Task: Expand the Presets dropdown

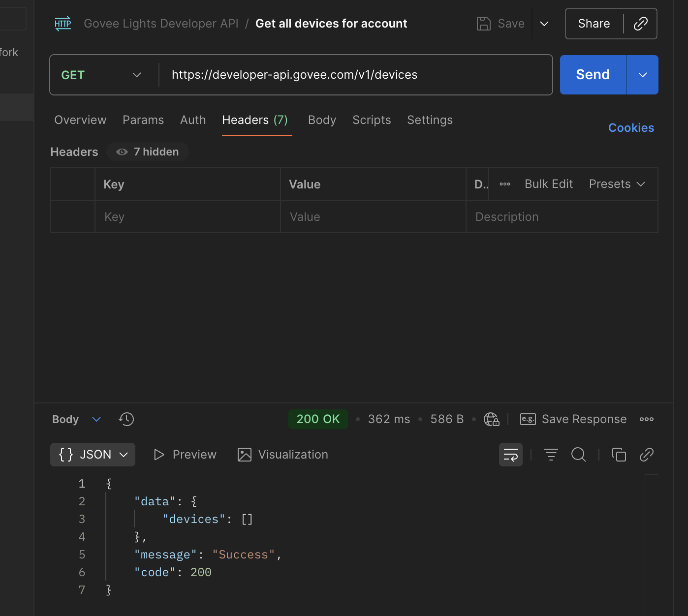Action: pos(617,184)
